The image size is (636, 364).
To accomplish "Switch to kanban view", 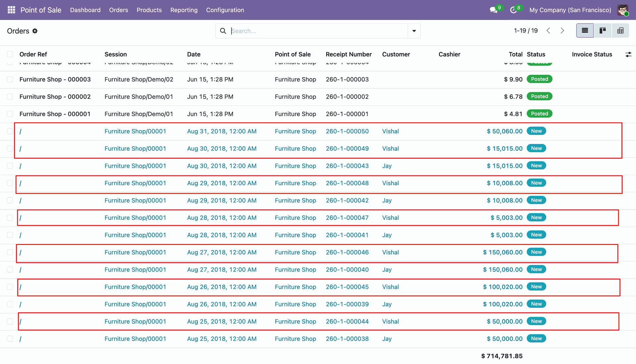I will (x=603, y=30).
